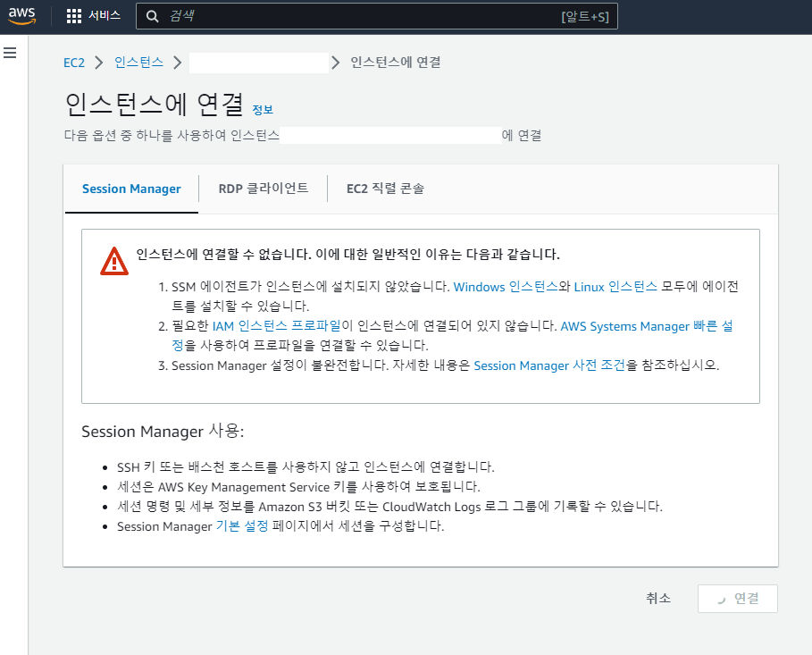
Task: Go to 인스턴스 breadcrumb link
Action: coord(138,63)
